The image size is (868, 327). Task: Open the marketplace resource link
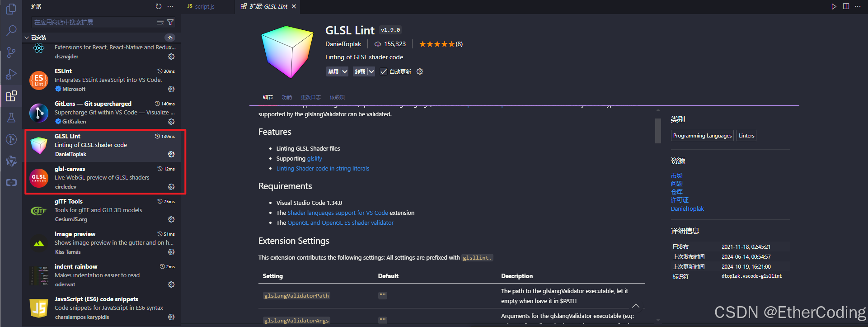(676, 175)
